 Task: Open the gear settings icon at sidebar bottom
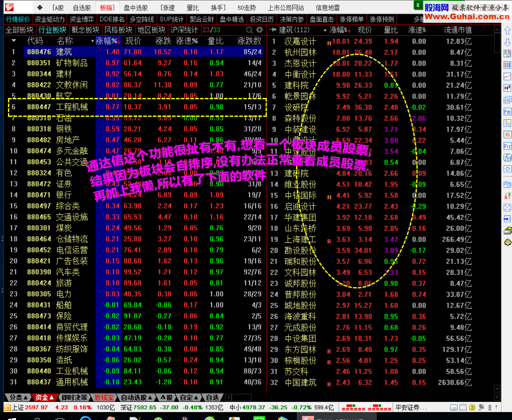[x=507, y=242]
